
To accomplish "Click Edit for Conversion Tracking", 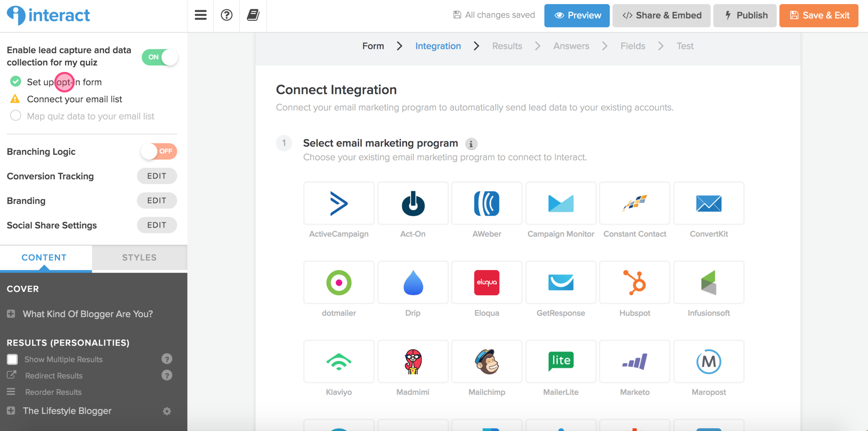I will click(x=157, y=176).
